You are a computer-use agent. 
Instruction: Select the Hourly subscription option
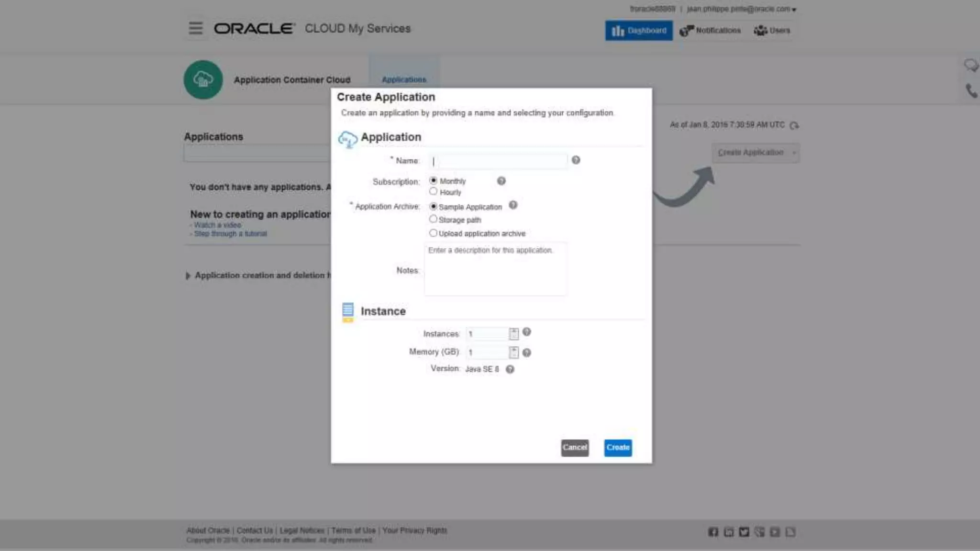(433, 191)
